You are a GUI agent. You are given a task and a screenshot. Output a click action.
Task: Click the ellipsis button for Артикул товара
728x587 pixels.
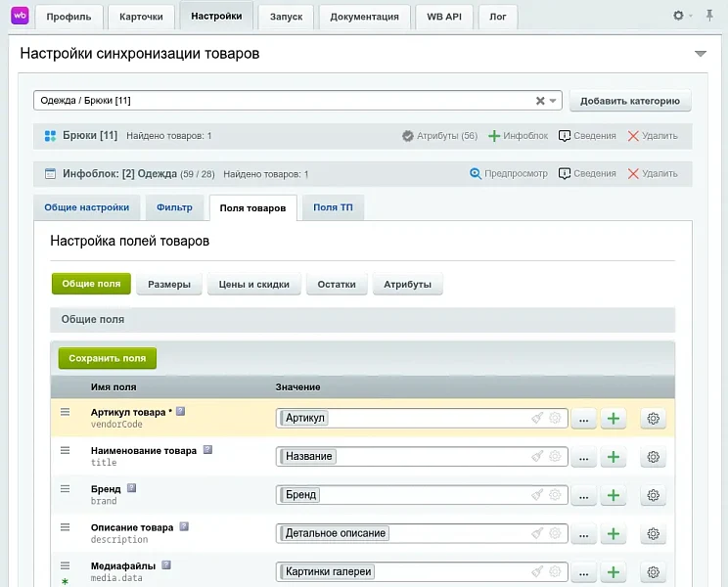pos(583,419)
